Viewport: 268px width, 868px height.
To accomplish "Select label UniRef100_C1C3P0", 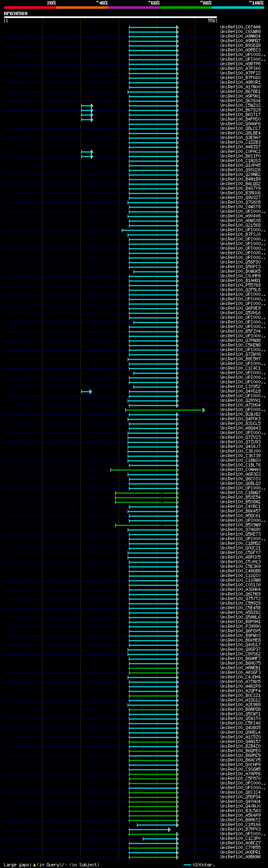I will pyautogui.click(x=240, y=839).
